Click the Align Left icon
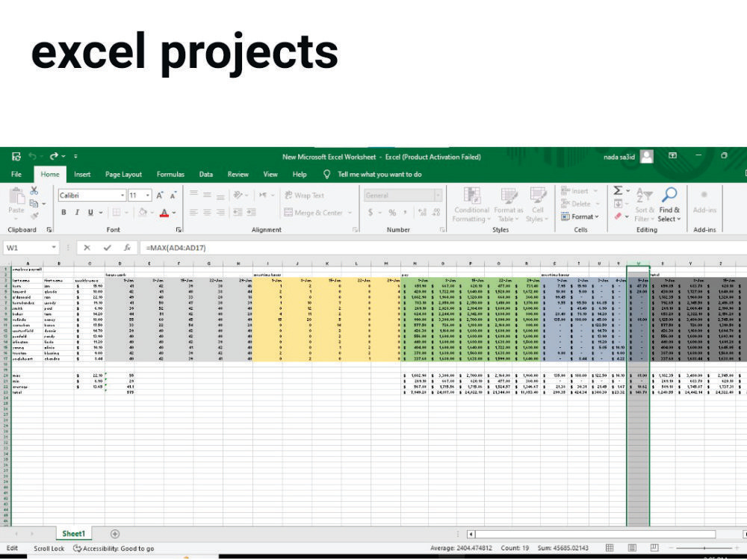This screenshot has height=560, width=747. tap(193, 212)
